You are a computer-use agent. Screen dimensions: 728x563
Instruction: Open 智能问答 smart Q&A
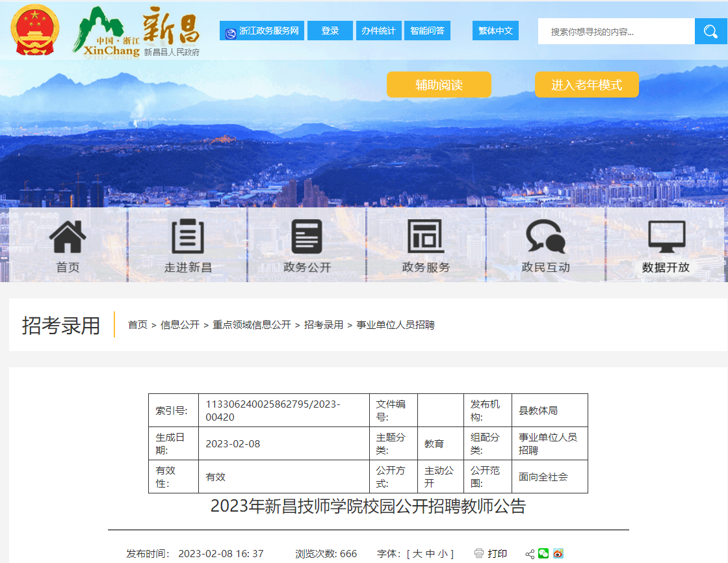click(x=427, y=31)
